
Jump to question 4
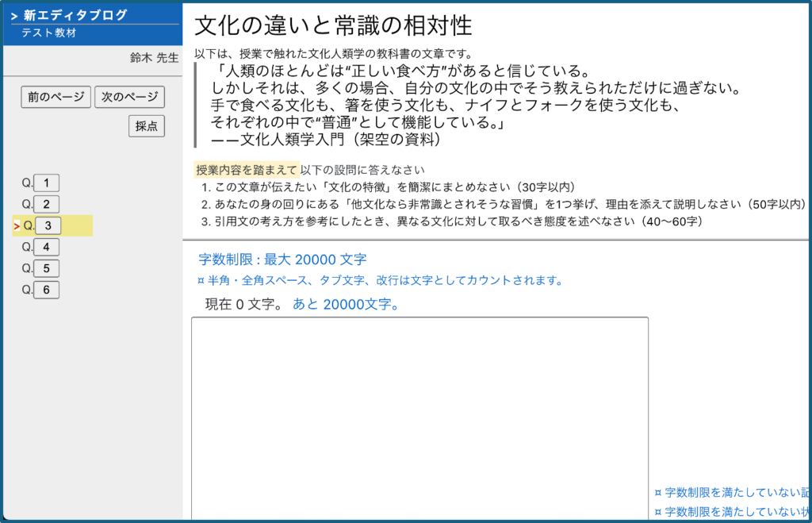(x=47, y=248)
